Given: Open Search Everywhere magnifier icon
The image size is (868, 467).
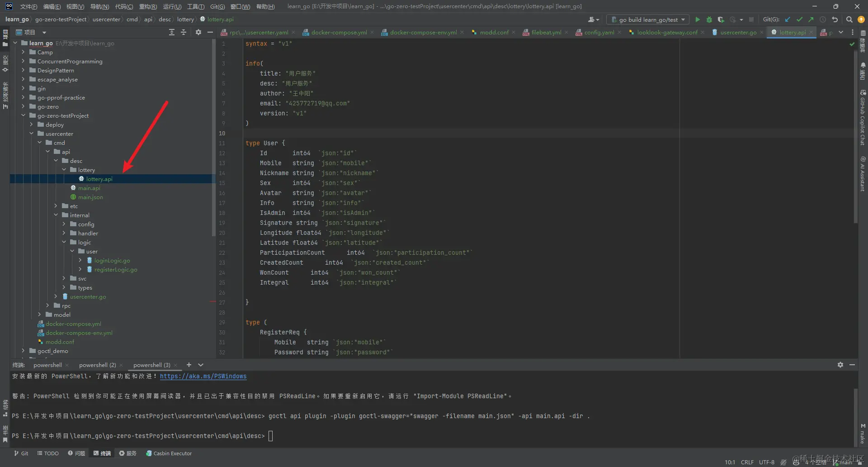Looking at the screenshot, I should click(x=849, y=19).
